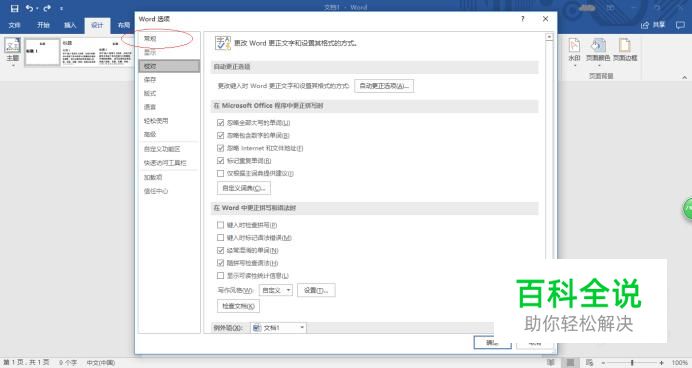Click the 自动更正选项(A)... button
The height and width of the screenshot is (368, 692).
click(x=384, y=86)
